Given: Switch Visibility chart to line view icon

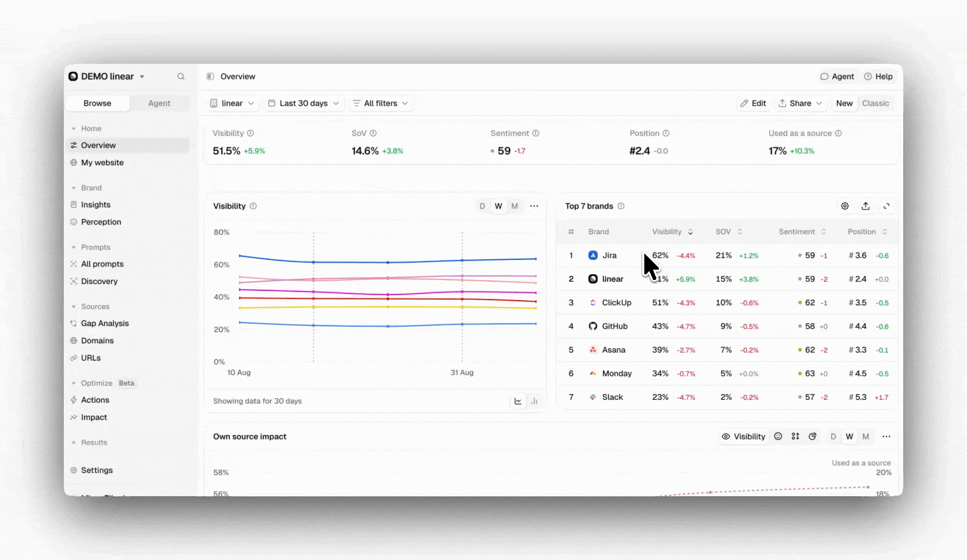Looking at the screenshot, I should (x=518, y=401).
